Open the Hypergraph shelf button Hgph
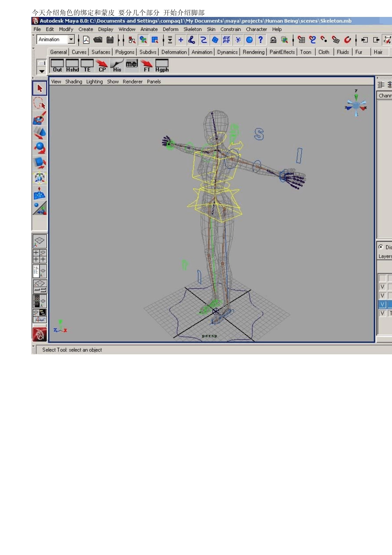Image resolution: width=392 pixels, height=555 pixels. pyautogui.click(x=162, y=65)
